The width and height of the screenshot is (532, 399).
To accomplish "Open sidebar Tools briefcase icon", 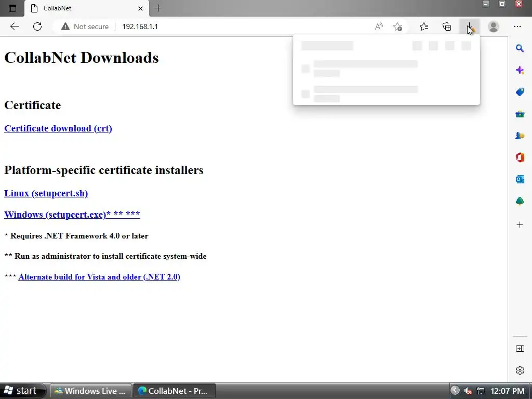I will tap(520, 114).
